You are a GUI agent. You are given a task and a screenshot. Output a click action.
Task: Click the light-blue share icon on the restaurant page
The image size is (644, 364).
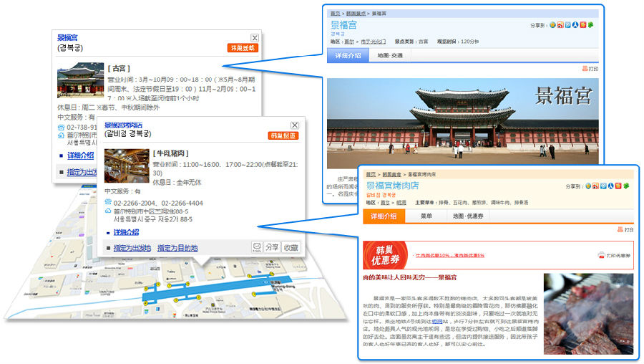point(603,186)
